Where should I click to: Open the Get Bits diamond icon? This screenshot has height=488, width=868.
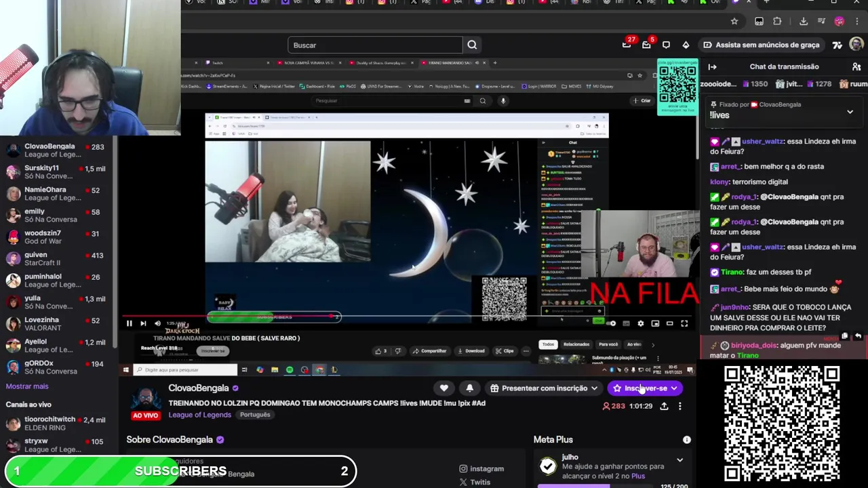point(686,45)
